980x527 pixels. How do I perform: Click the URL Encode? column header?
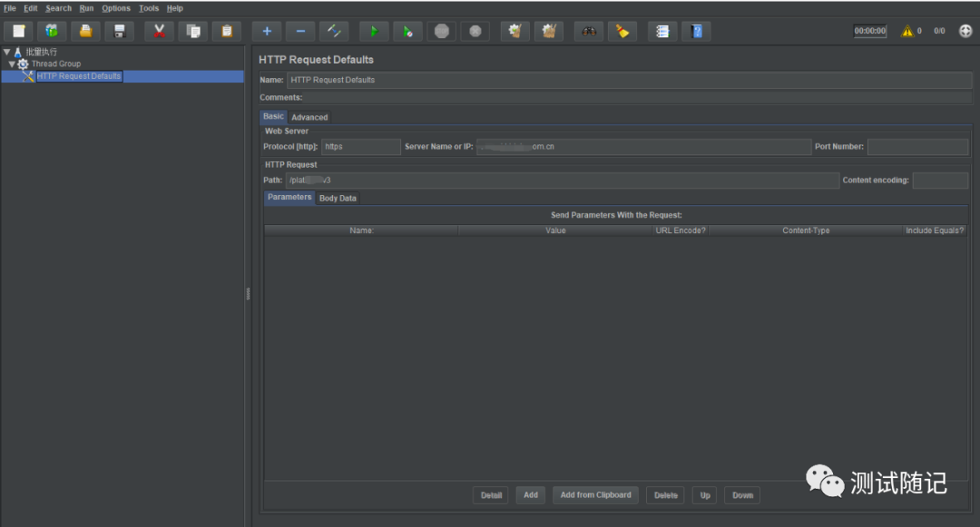coord(681,230)
